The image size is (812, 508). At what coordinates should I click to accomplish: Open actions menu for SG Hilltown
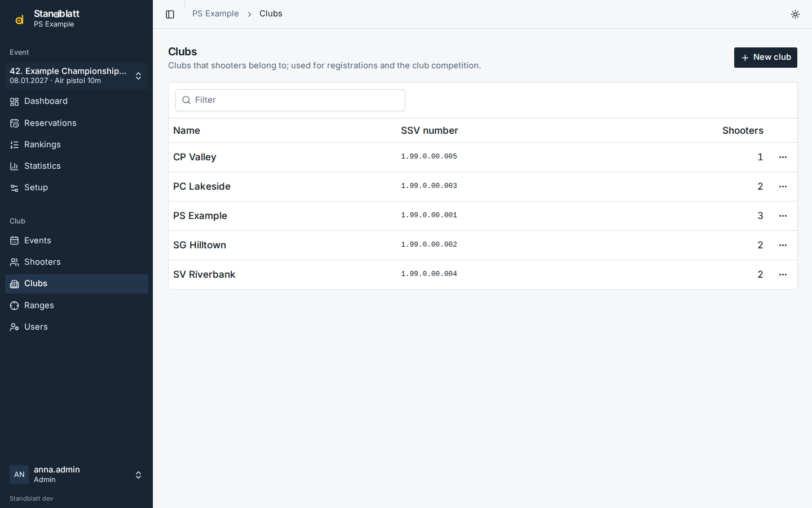pos(783,246)
